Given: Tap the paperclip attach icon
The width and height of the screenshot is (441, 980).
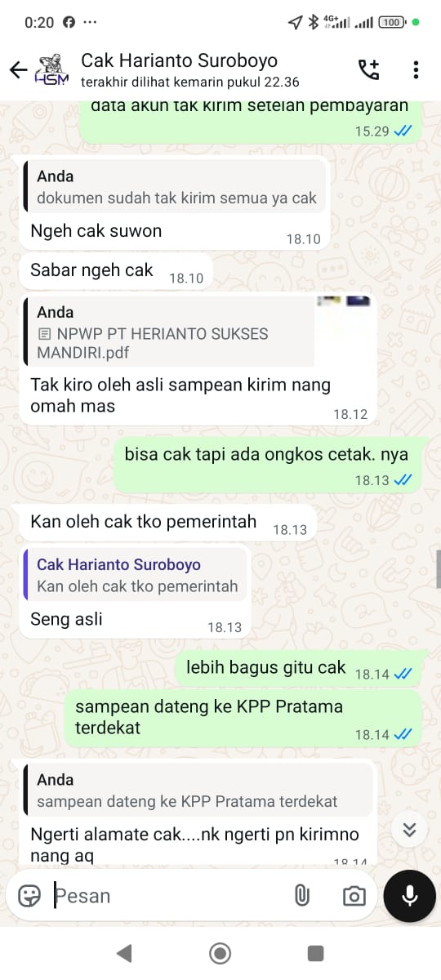Looking at the screenshot, I should [301, 896].
